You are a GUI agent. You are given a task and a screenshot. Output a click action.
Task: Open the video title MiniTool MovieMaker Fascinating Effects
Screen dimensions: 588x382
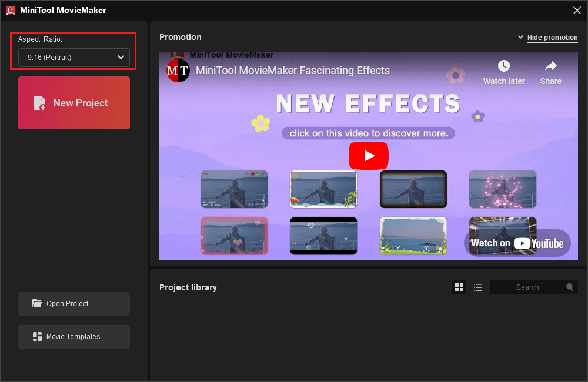292,71
